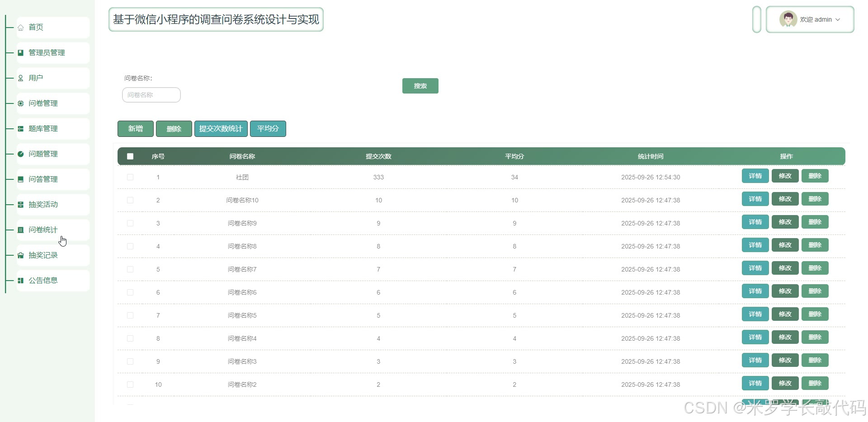The width and height of the screenshot is (868, 422).
Task: Click the 问卷管理 sidebar icon
Action: (x=21, y=103)
